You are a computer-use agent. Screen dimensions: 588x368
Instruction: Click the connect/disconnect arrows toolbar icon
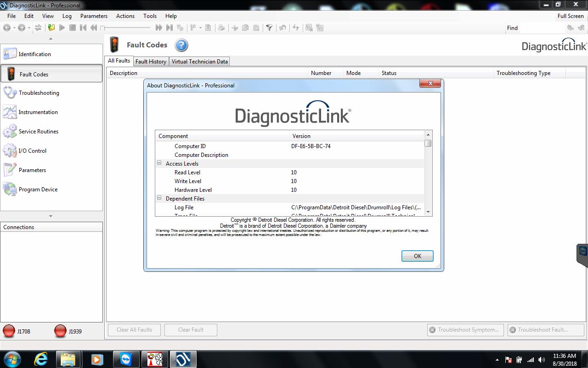(x=38, y=28)
